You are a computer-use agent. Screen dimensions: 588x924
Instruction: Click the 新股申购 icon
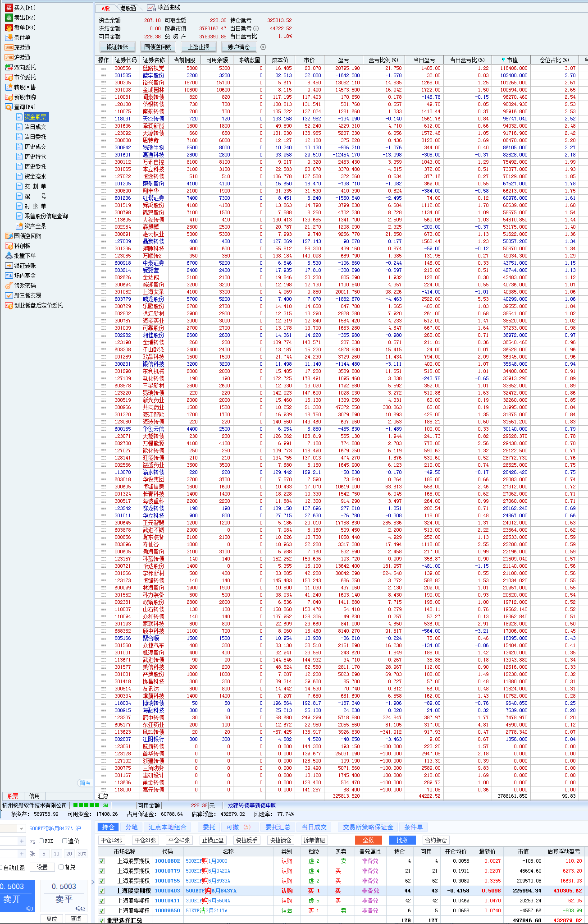tap(9, 97)
